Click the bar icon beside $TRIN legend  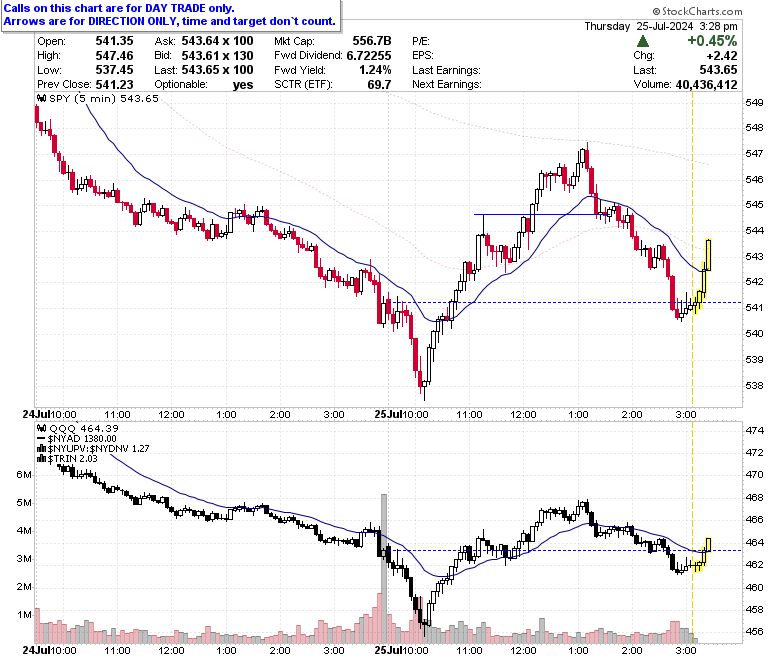[x=41, y=459]
